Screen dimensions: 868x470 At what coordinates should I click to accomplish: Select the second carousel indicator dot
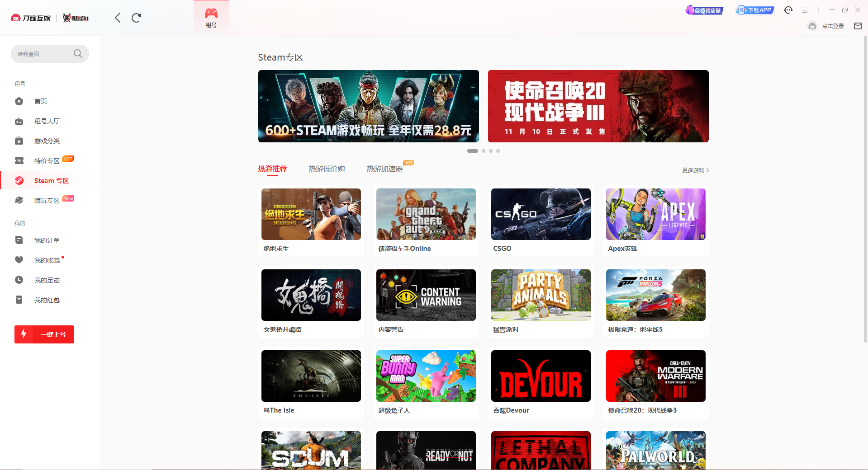484,151
